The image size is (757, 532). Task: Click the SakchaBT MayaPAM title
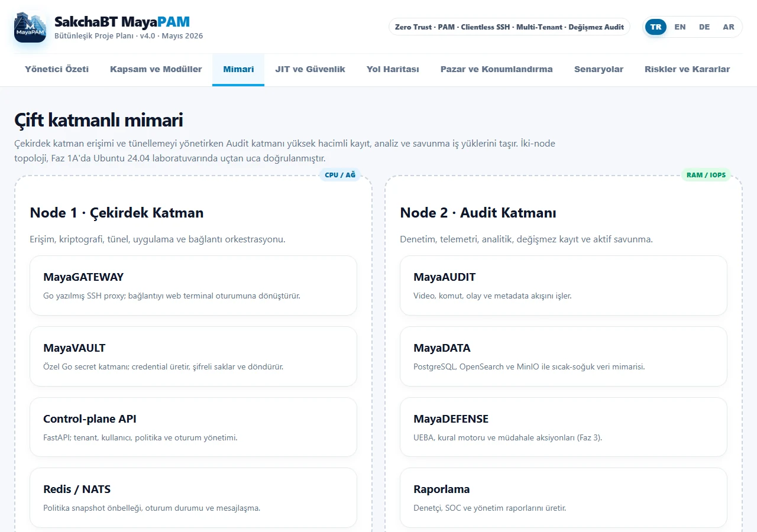(122, 22)
